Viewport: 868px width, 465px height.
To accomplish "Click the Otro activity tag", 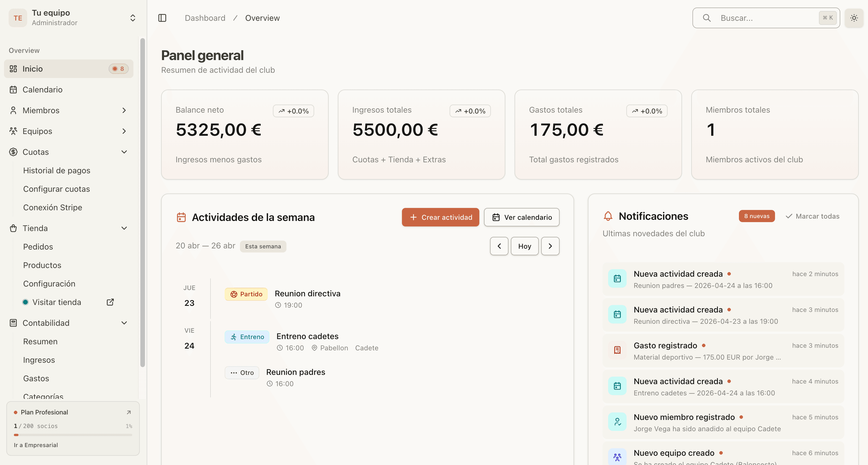I will [x=242, y=373].
